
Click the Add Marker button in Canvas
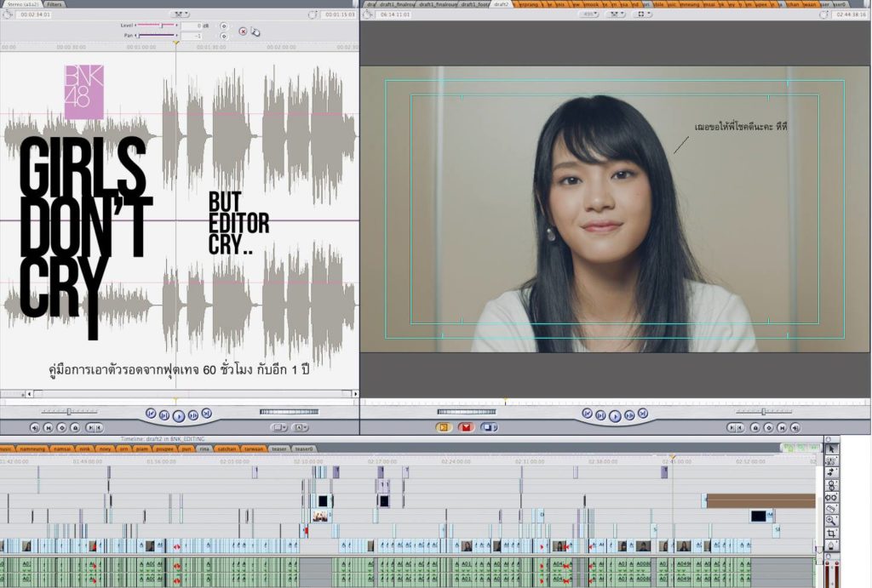click(x=755, y=428)
